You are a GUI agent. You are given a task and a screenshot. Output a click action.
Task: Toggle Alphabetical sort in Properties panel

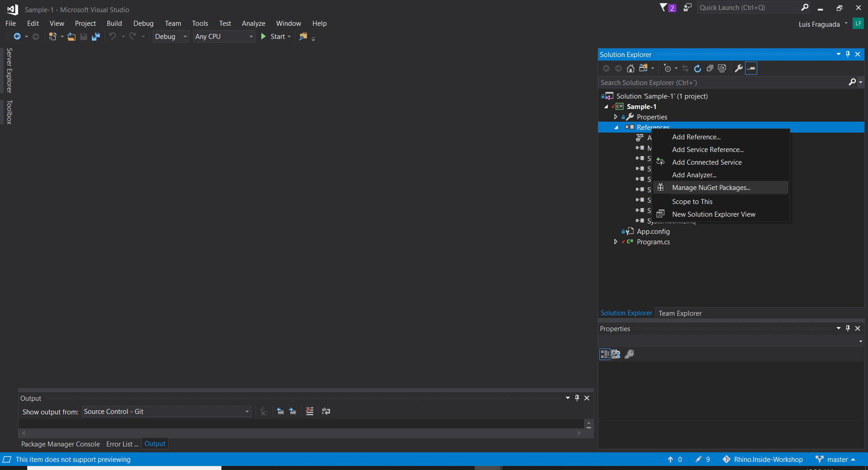pyautogui.click(x=616, y=354)
